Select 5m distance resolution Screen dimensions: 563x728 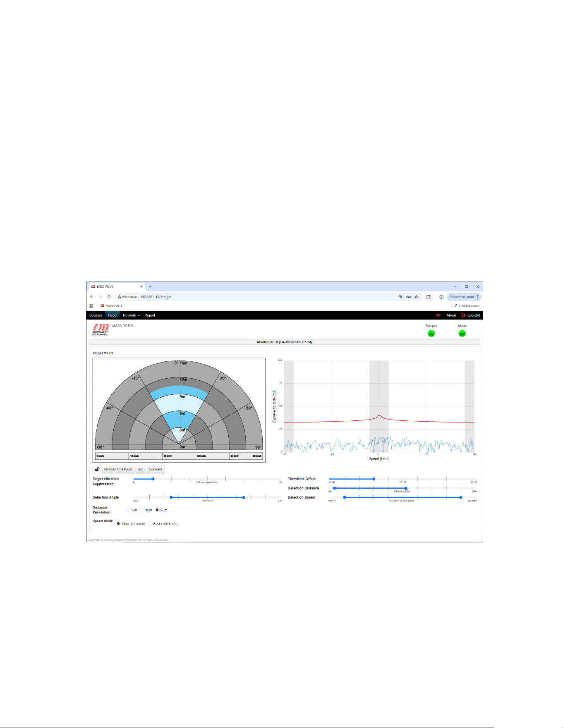[x=129, y=510]
